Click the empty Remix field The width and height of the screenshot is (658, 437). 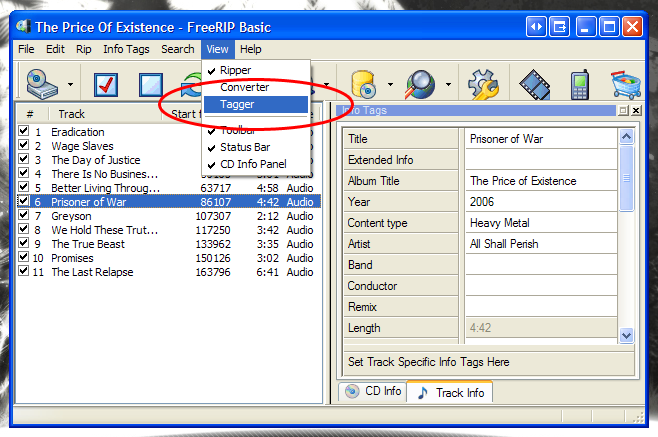[541, 307]
